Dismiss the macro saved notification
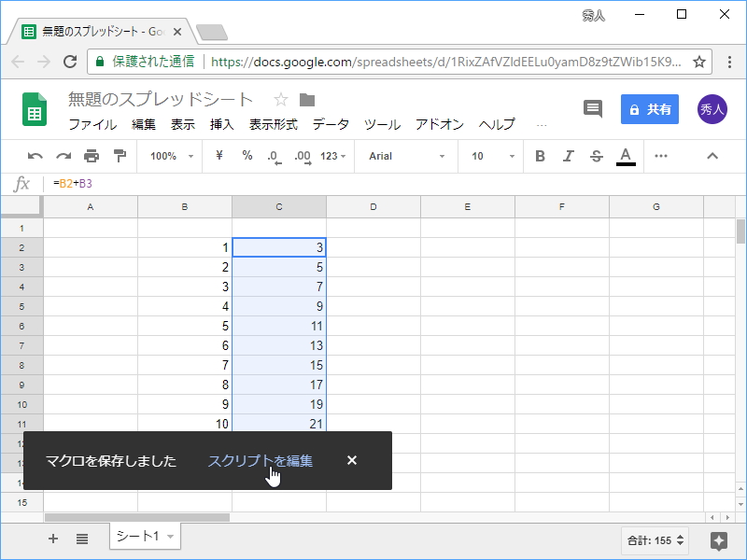747x560 pixels. click(352, 460)
